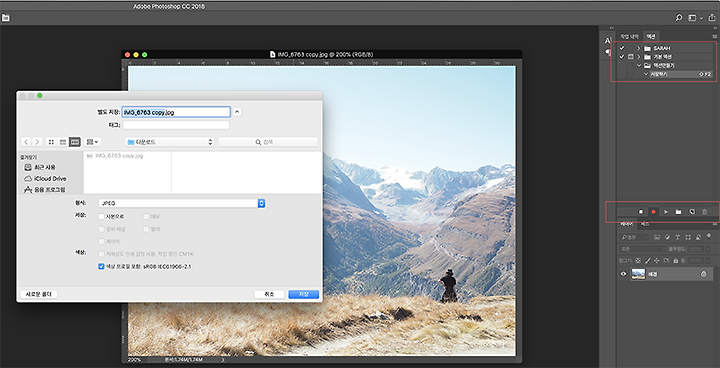This screenshot has width=720, height=368.
Task: Play the selected action
Action: [x=666, y=212]
